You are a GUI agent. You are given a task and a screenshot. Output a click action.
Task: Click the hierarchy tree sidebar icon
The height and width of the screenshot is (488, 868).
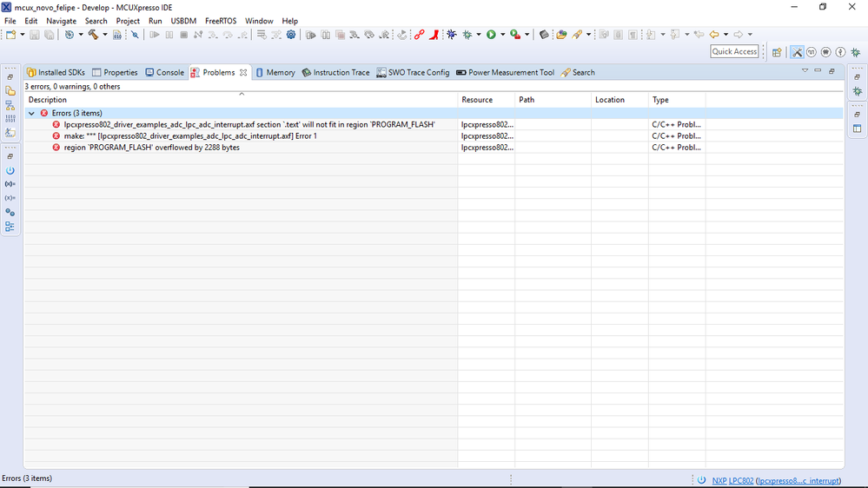(x=10, y=105)
